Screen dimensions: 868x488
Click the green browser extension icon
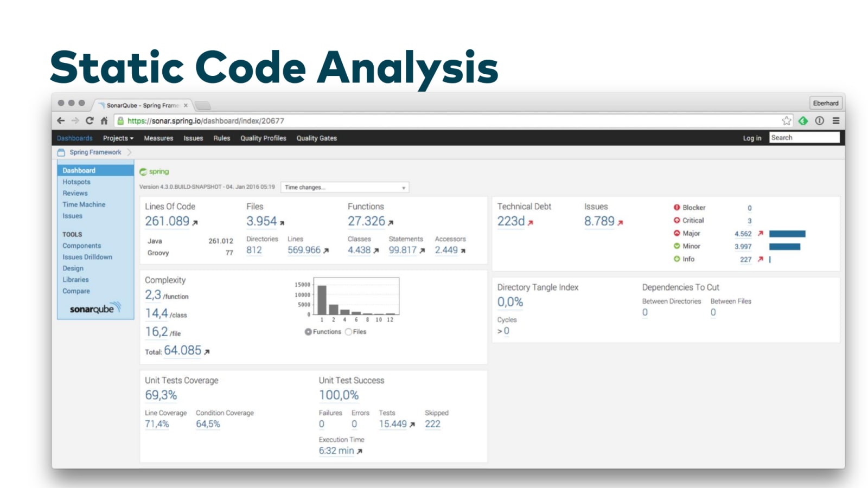pyautogui.click(x=803, y=120)
